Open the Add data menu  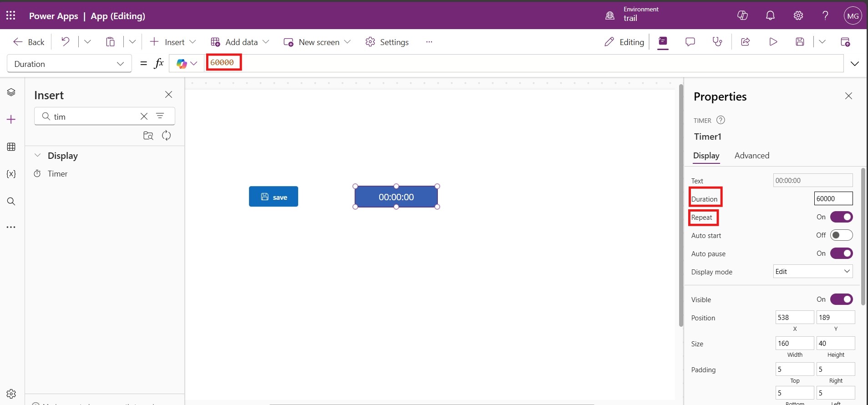click(240, 42)
